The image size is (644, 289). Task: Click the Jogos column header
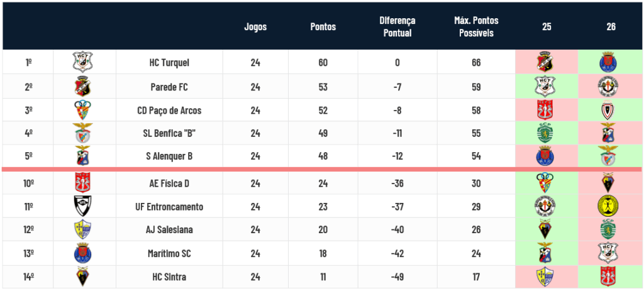coord(255,26)
